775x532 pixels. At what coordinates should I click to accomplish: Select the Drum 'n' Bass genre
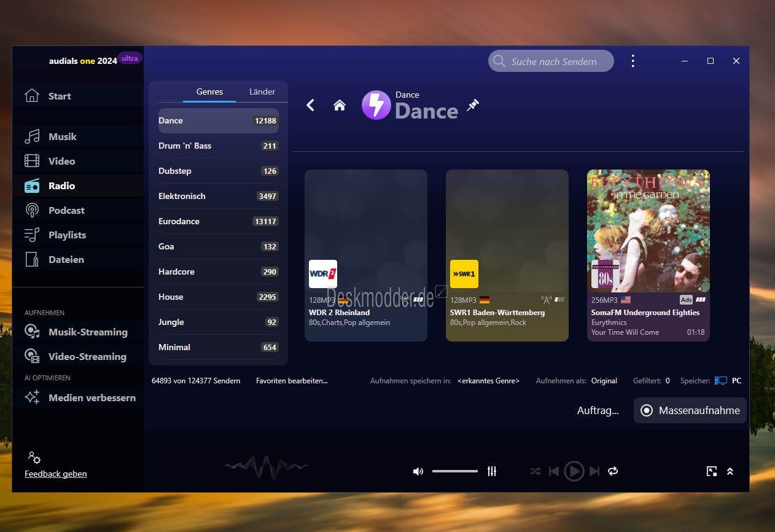click(219, 146)
